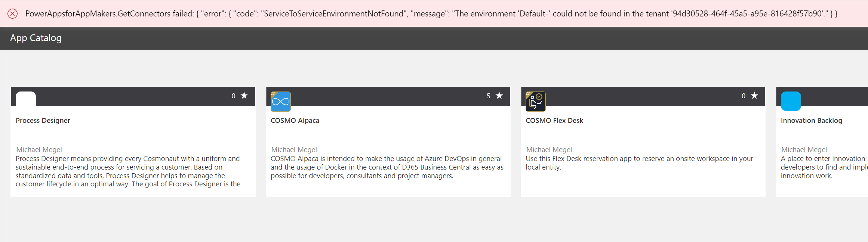This screenshot has width=868, height=242.
Task: Click the red error icon in notification banner
Action: 12,14
